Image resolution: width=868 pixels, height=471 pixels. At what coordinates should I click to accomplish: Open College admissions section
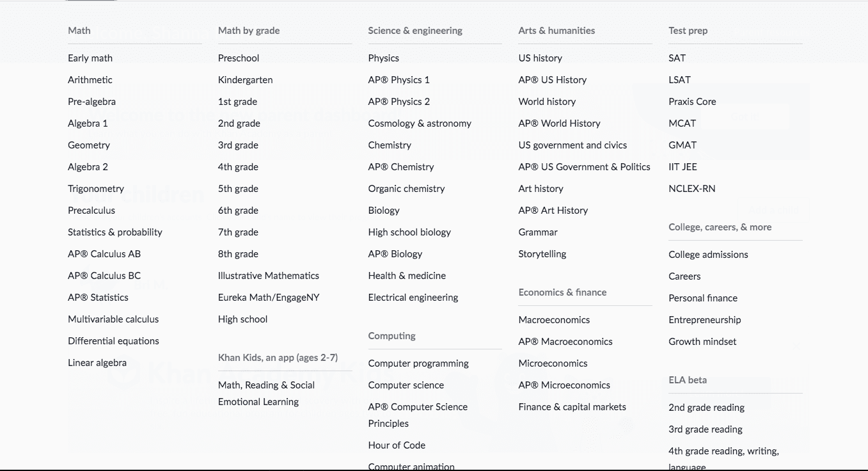(x=708, y=255)
